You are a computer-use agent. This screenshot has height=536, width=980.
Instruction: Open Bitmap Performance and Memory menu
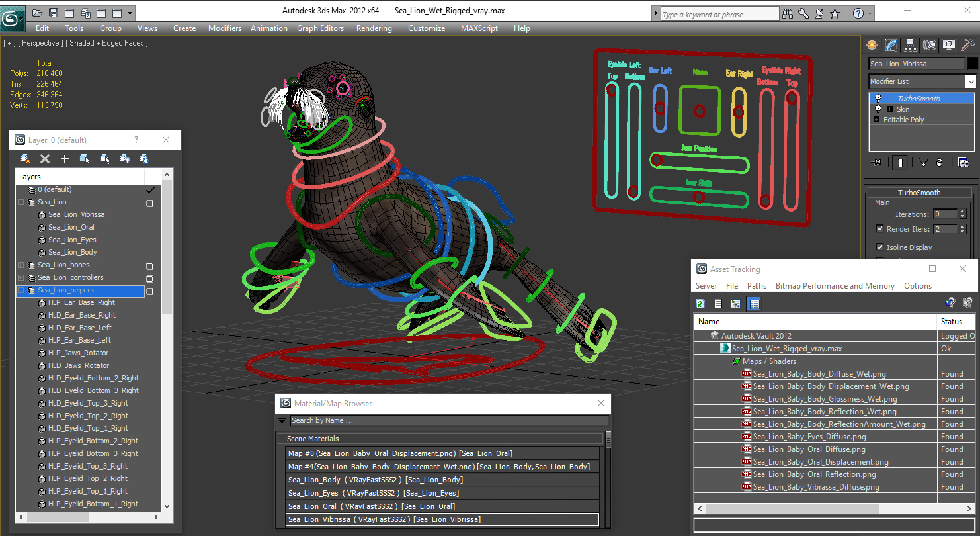835,286
